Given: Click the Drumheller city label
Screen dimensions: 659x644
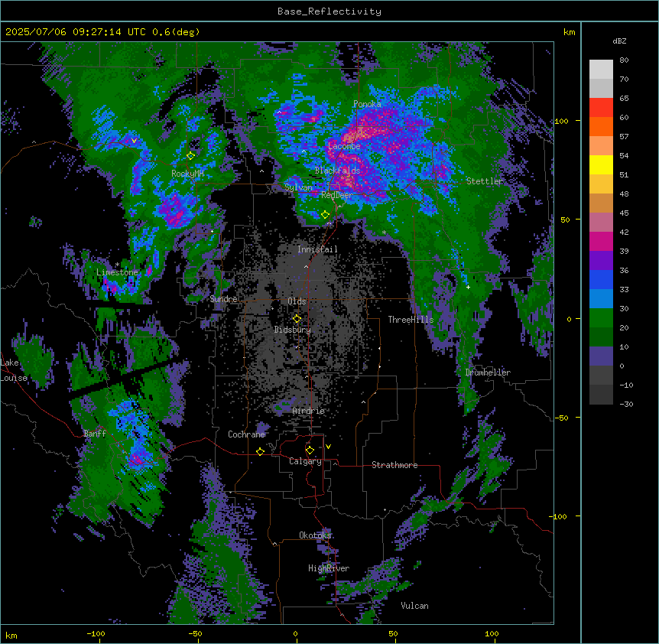Looking at the screenshot, I should pyautogui.click(x=488, y=372).
